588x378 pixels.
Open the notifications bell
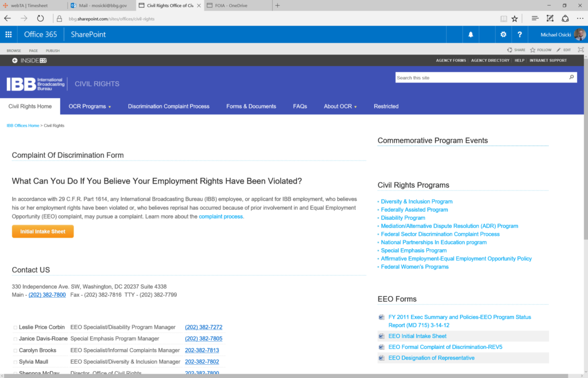pos(471,34)
